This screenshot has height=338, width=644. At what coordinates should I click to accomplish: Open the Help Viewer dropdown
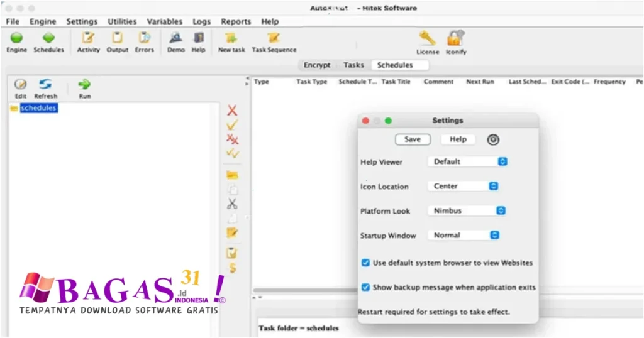pyautogui.click(x=467, y=161)
